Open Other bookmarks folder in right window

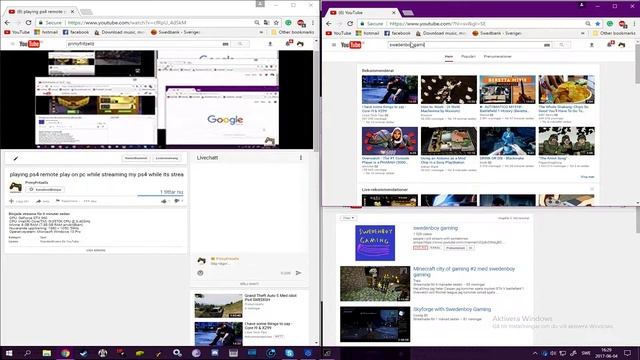pos(613,33)
